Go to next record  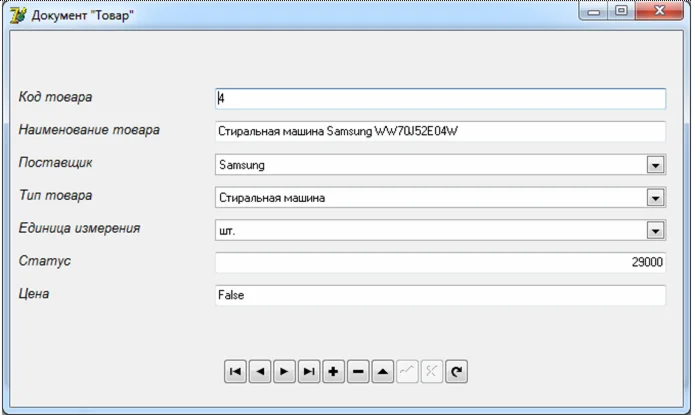[284, 372]
